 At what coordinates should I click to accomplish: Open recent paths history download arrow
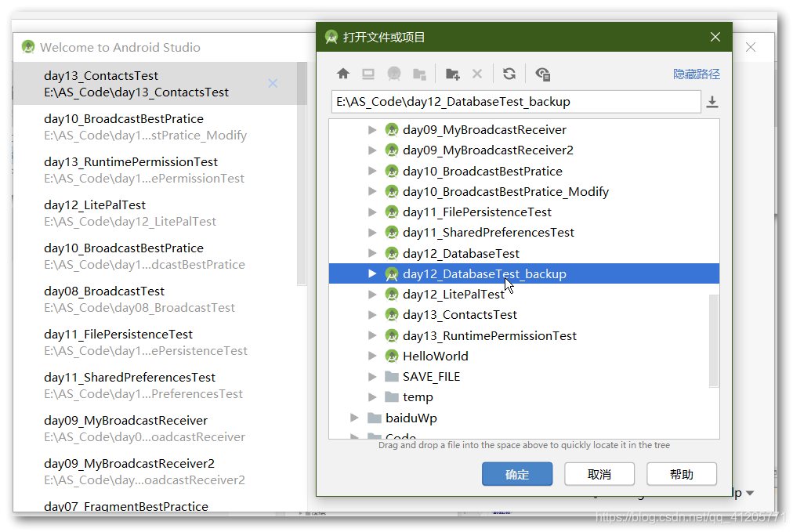(x=712, y=102)
